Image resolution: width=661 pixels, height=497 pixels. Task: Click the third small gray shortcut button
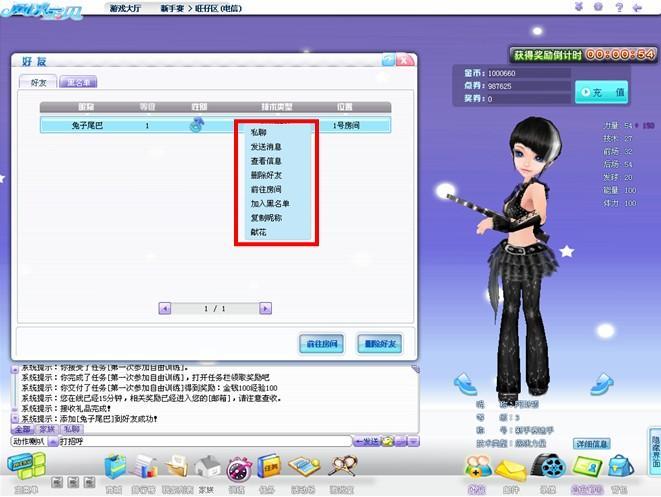[89, 482]
